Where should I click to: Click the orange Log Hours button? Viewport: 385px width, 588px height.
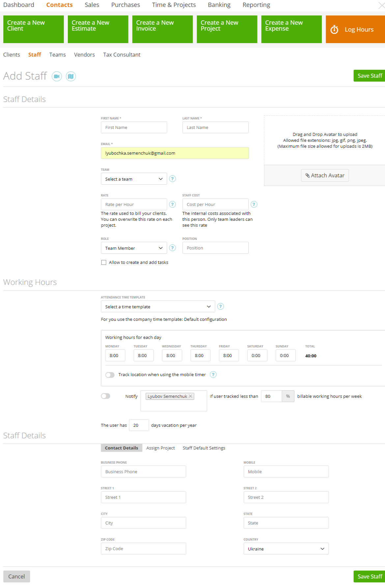click(x=355, y=29)
